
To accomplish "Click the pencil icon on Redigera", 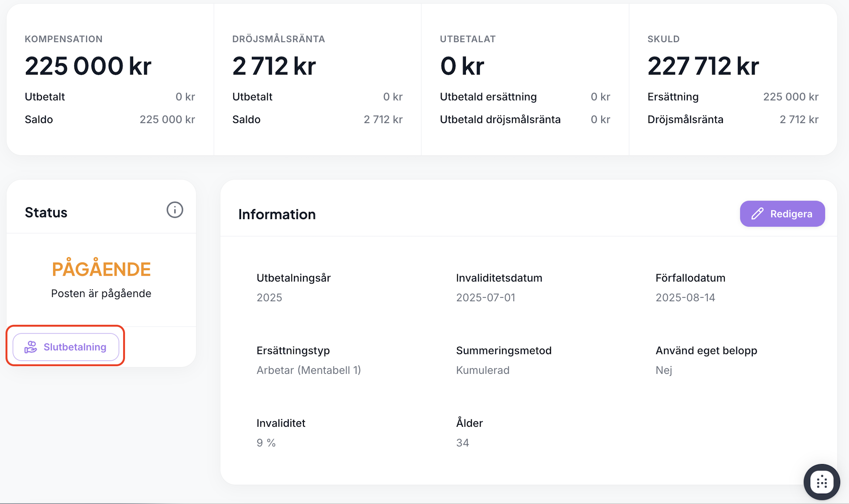I will click(757, 214).
